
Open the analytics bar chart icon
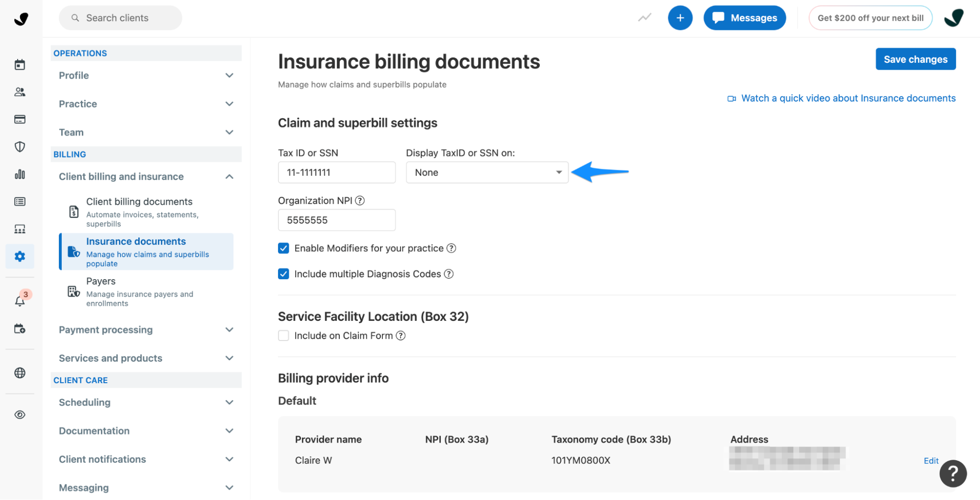[x=20, y=174]
